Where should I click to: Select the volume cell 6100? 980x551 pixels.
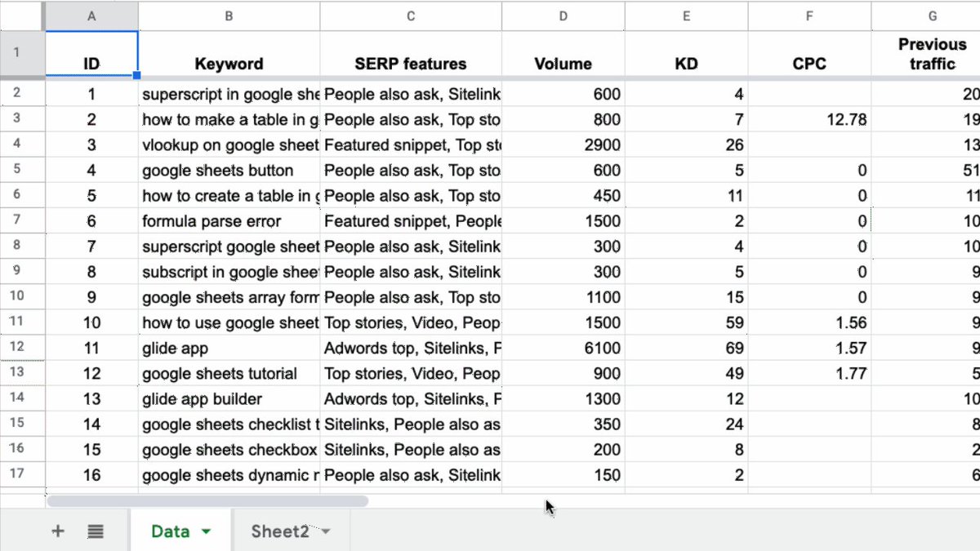click(x=563, y=349)
